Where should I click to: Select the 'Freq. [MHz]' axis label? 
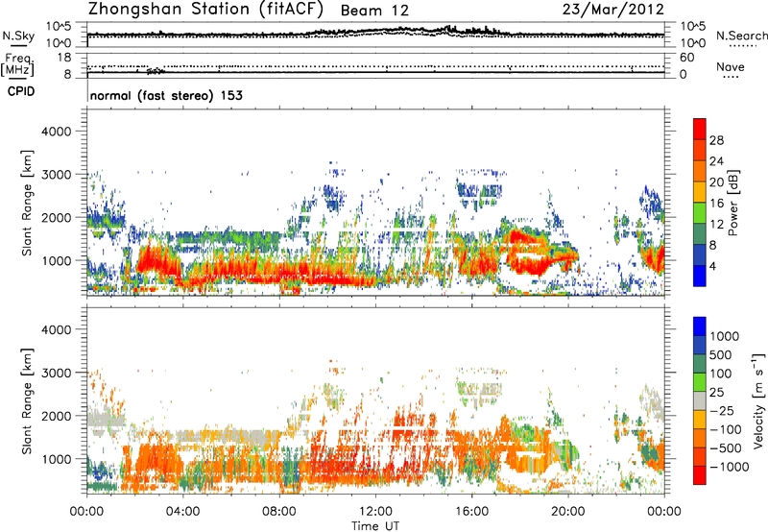pos(18,65)
